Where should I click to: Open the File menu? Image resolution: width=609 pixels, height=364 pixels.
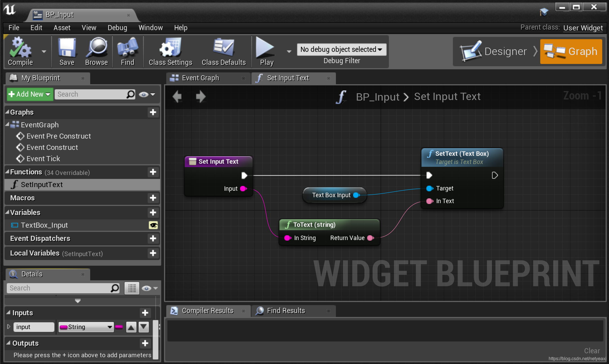(x=14, y=28)
